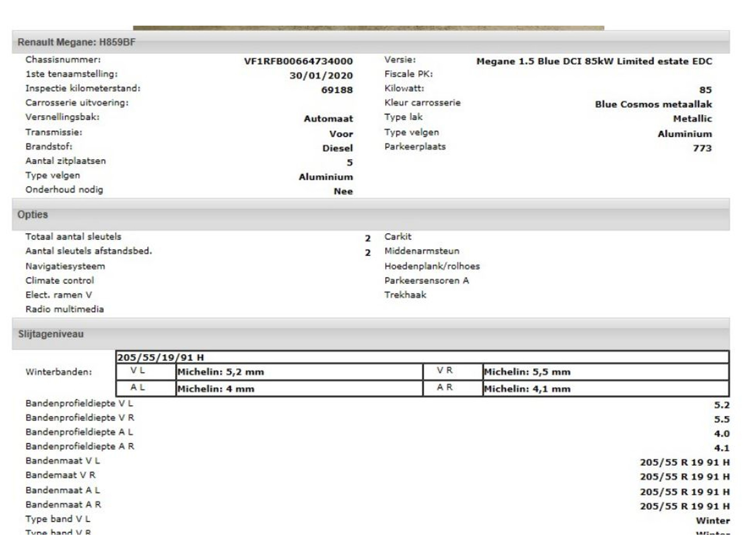Select the Hoedenplank/rolhoes option
The image size is (747, 560).
(432, 266)
